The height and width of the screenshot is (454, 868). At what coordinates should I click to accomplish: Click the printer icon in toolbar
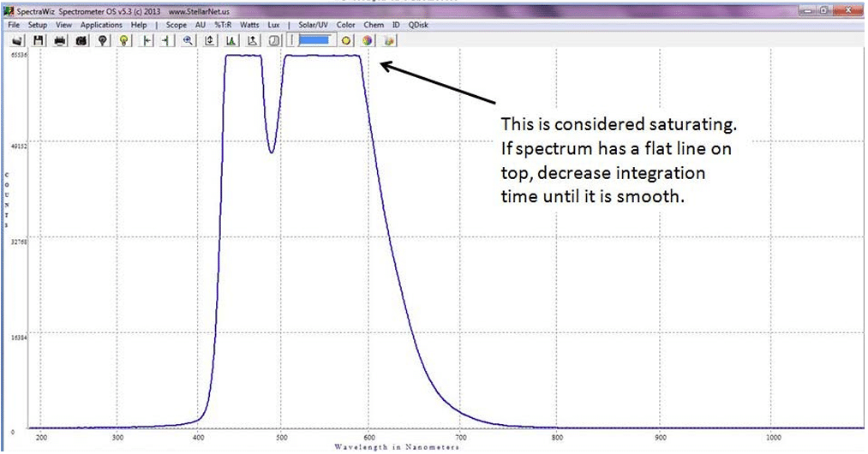(x=61, y=40)
